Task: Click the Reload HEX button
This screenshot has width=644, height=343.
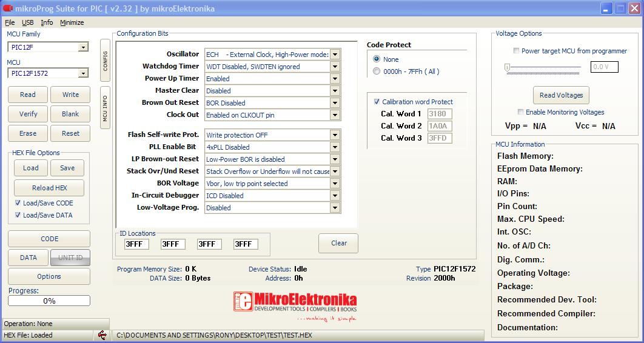Action: 49,188
